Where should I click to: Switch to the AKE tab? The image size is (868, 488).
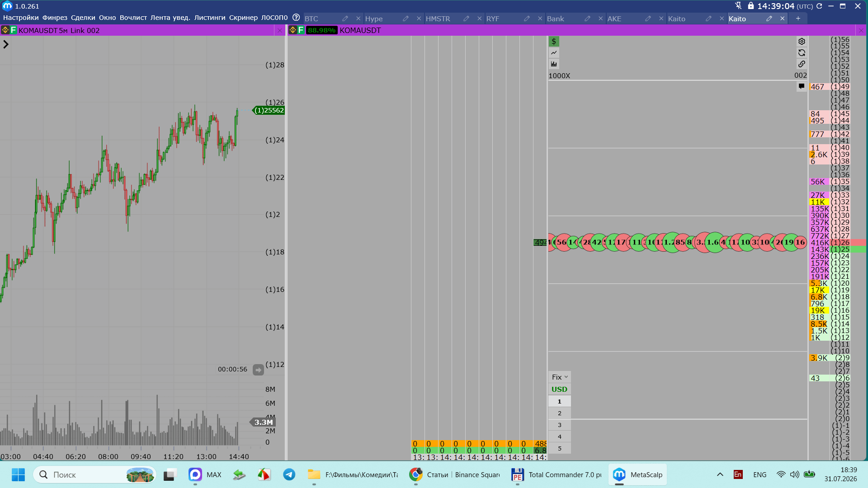[614, 19]
